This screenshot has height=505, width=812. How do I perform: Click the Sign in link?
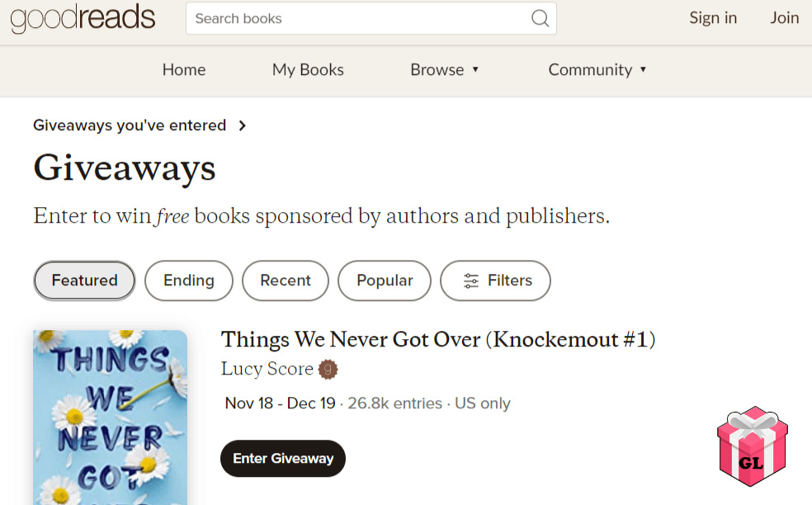(713, 18)
